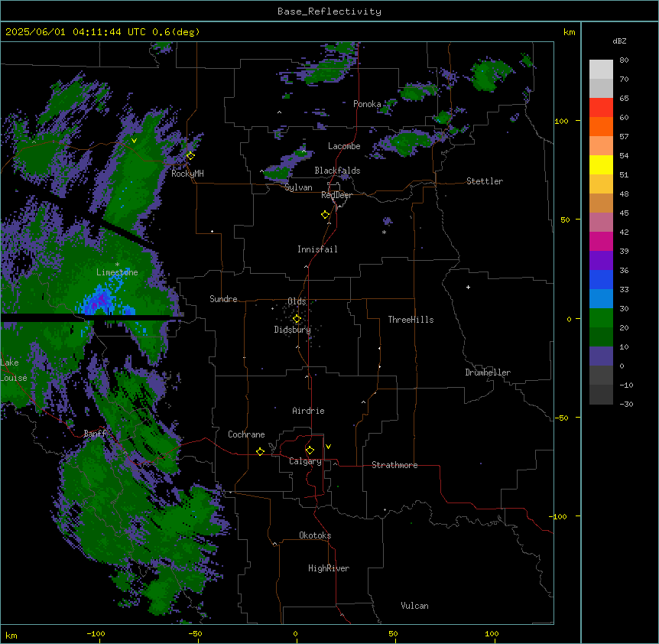This screenshot has height=644, width=659.
Task: Click the Sundre city label
Action: tap(223, 299)
